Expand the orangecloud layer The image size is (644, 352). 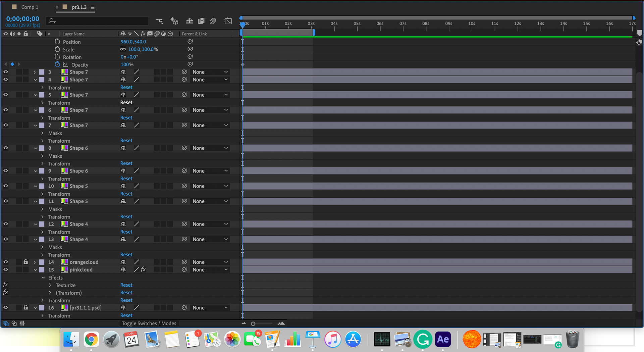click(35, 262)
